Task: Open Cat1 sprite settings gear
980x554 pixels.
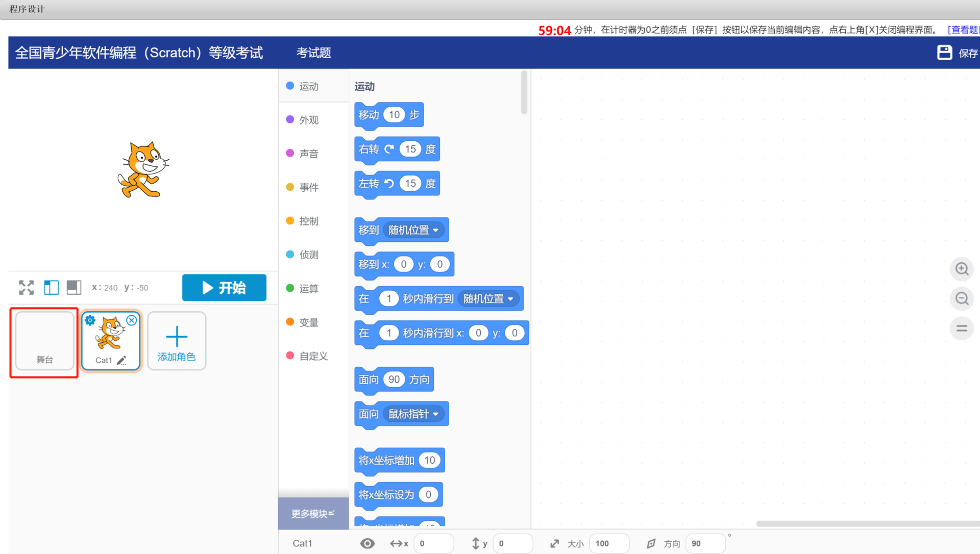Action: click(x=90, y=320)
